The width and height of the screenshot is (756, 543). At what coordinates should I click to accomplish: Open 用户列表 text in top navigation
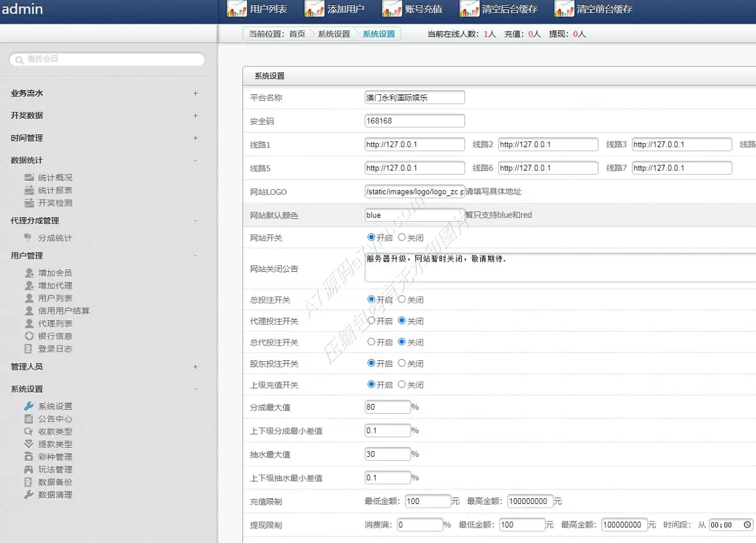[269, 9]
